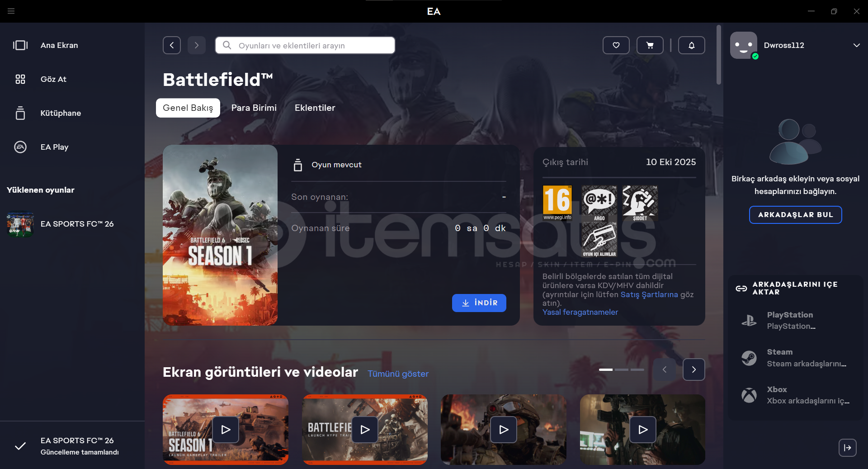Open EA SPORTS FC 26 from installed games
Screen dimensions: 868x469
pyautogui.click(x=72, y=224)
